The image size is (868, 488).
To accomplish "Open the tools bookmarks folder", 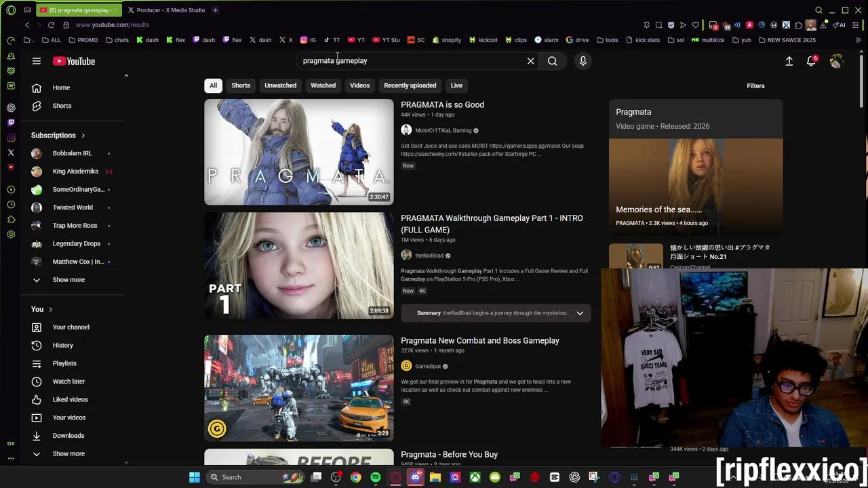I will coord(606,40).
